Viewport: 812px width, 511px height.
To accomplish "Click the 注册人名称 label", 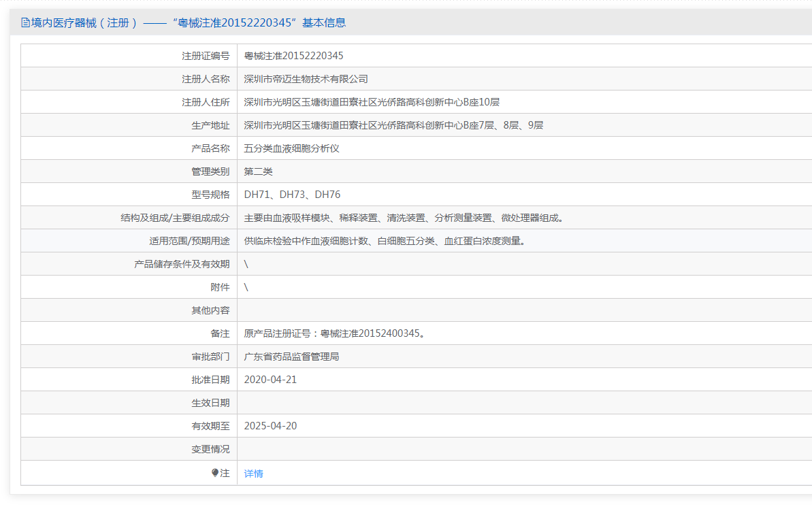I will pos(206,79).
